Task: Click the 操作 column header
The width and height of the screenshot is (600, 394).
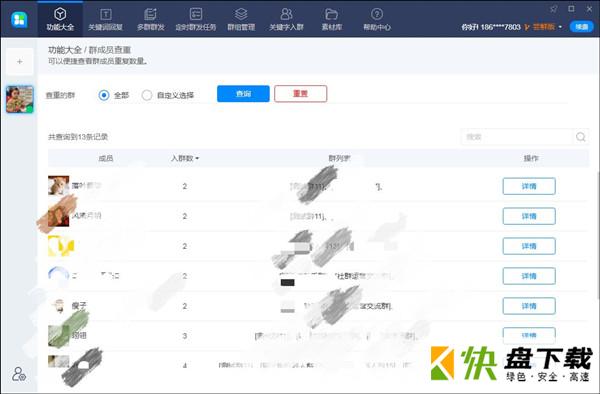Action: click(531, 158)
